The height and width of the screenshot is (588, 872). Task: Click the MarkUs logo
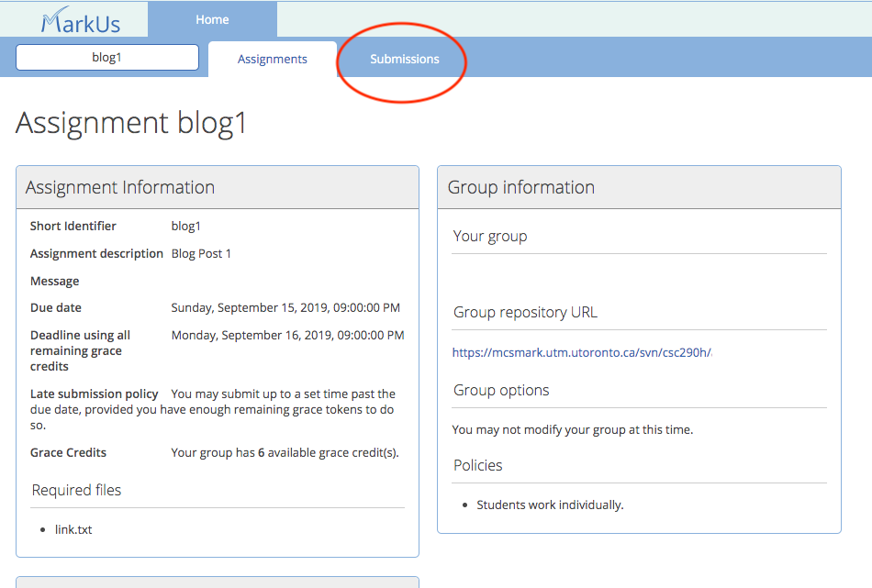click(x=80, y=20)
